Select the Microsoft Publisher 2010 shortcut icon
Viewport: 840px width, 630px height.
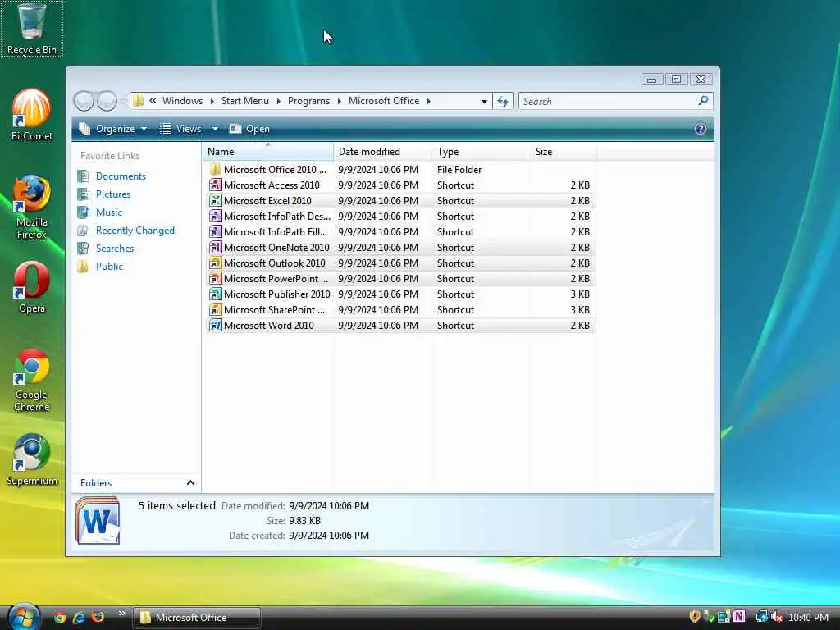point(216,294)
